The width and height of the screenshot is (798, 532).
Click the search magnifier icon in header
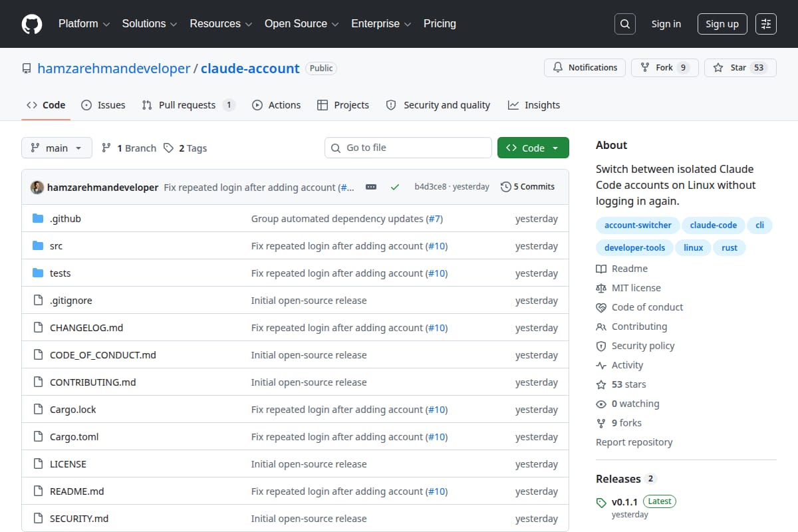624,24
